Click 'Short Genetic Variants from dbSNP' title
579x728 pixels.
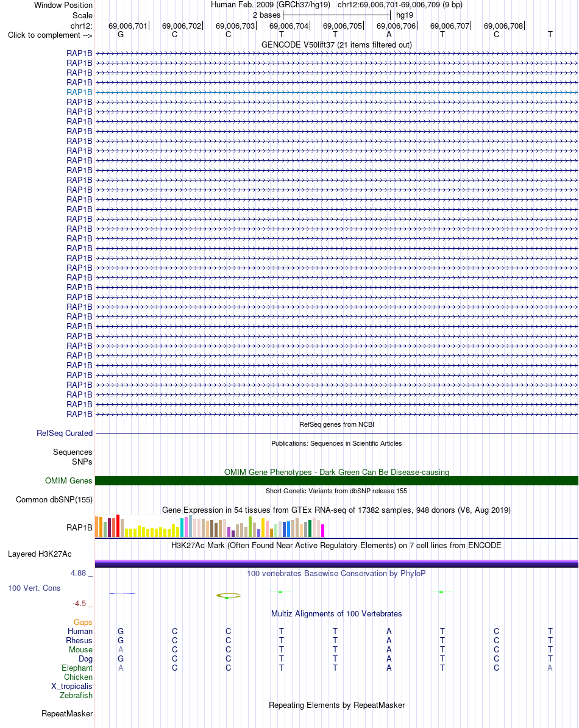pos(336,491)
